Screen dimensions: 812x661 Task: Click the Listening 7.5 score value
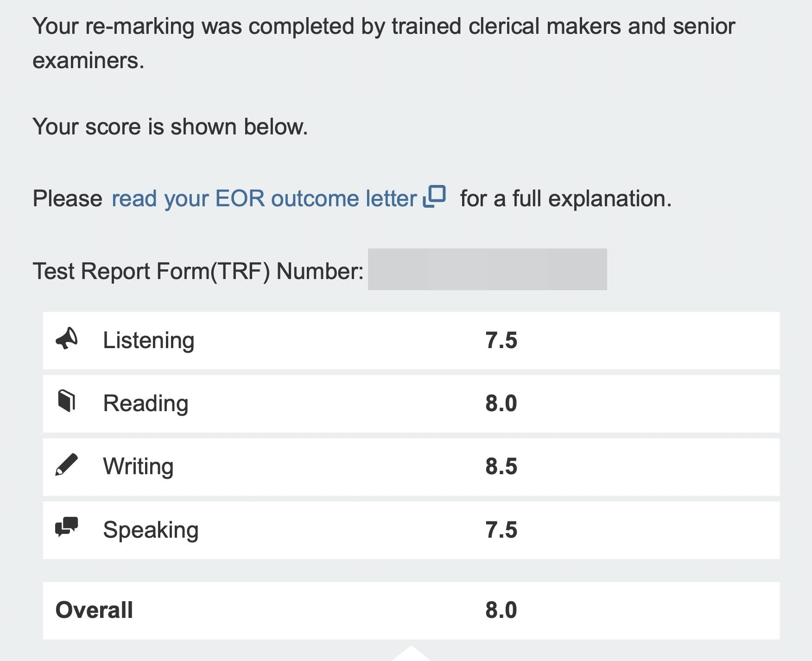coord(501,340)
